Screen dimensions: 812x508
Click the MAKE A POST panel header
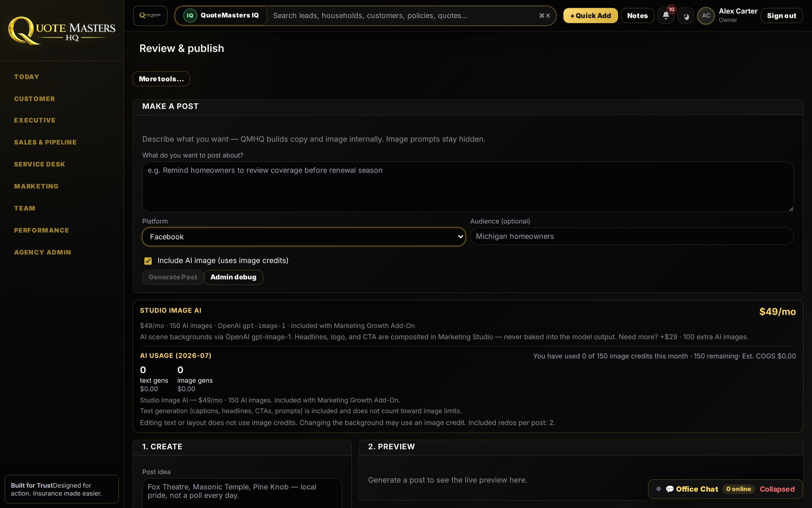pos(468,107)
